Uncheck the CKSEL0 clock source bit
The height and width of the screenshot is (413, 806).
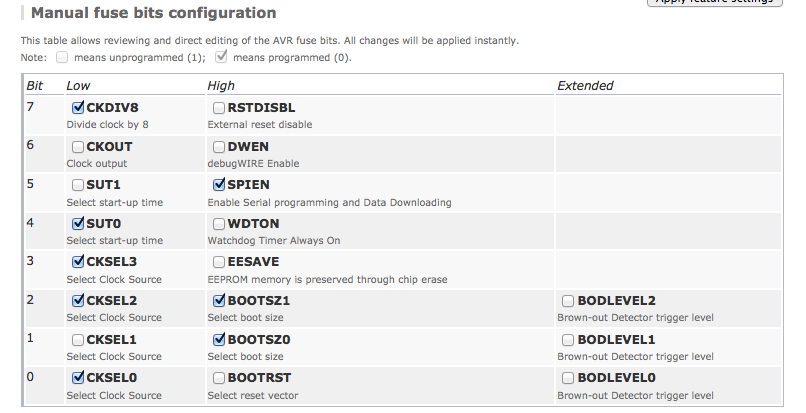click(x=78, y=379)
